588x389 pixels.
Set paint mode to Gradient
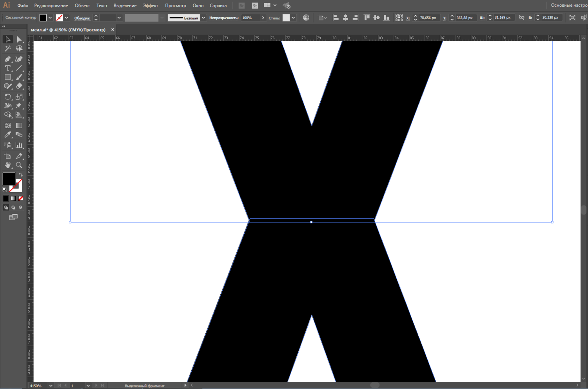point(13,198)
